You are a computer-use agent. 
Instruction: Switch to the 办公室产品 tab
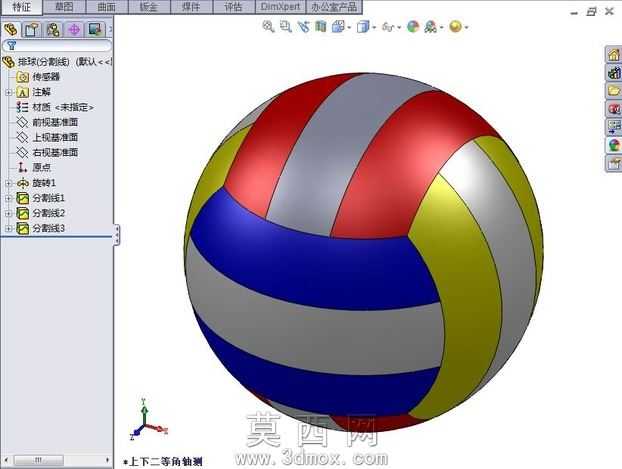(334, 7)
